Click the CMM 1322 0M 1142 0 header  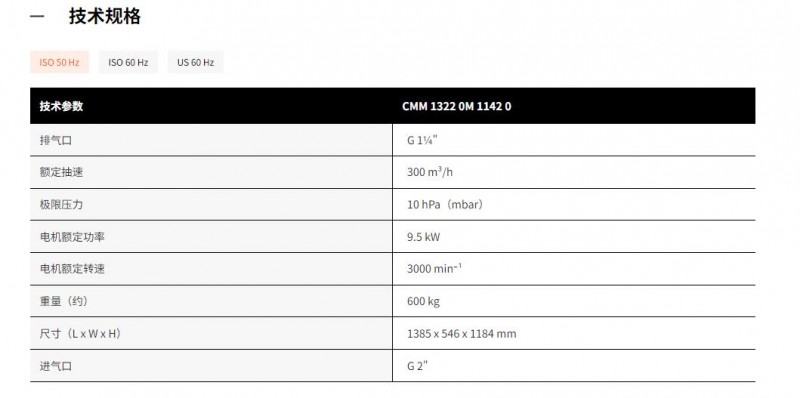point(457,106)
